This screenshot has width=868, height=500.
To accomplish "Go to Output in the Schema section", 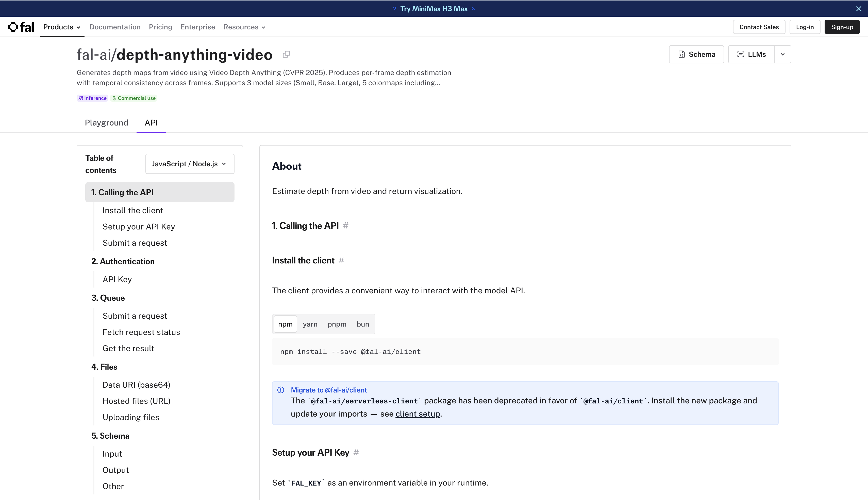I will [x=115, y=470].
